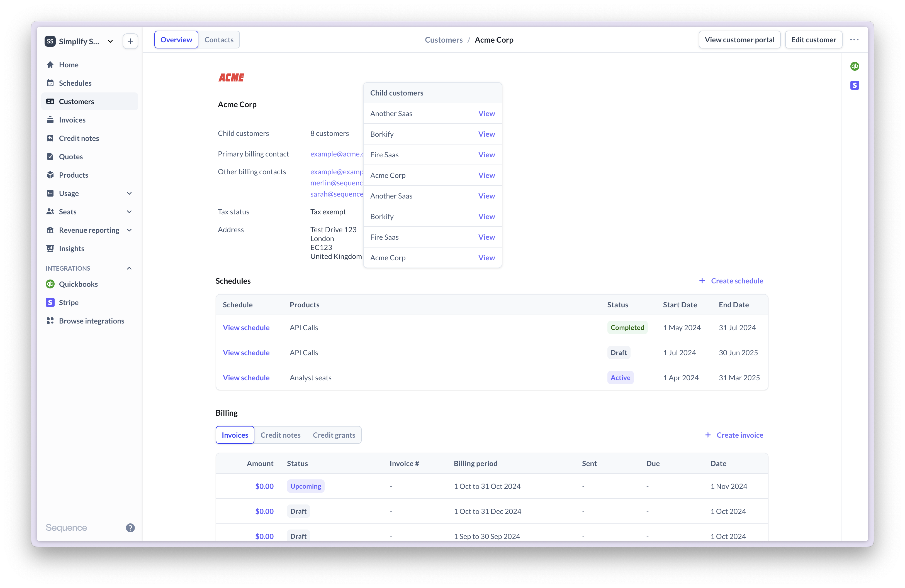Click the ACME logo image
Image resolution: width=905 pixels, height=588 pixels.
tap(231, 77)
